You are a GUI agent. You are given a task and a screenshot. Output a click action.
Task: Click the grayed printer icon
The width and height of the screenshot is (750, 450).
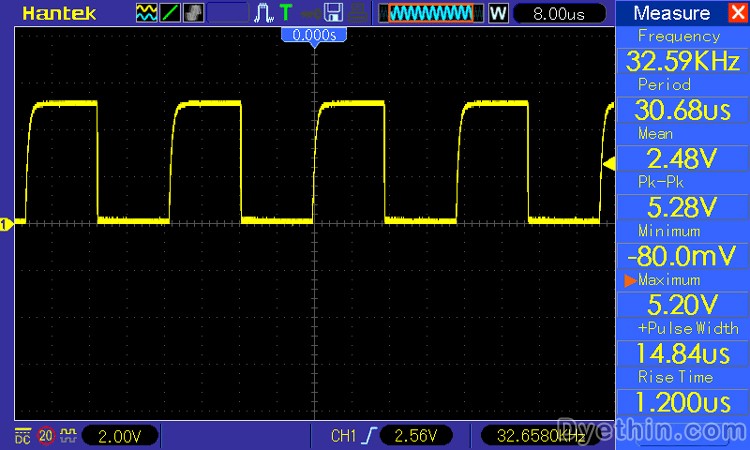(358, 13)
